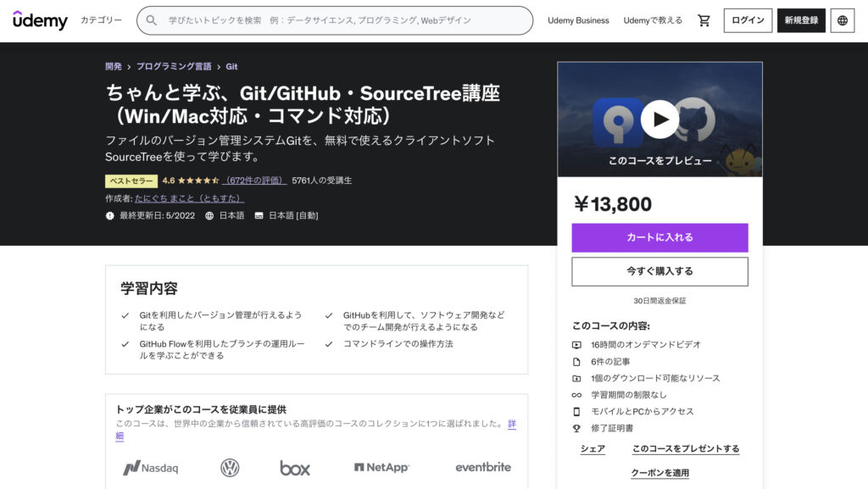Click the closed-caption icon beside 日本語 [自動]
This screenshot has width=868, height=489.
259,216
